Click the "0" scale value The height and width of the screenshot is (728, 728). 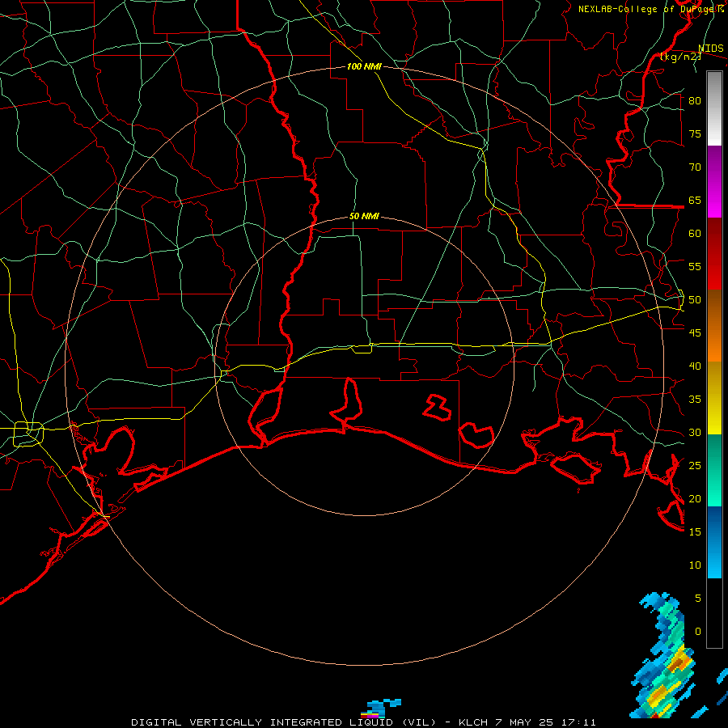[698, 632]
